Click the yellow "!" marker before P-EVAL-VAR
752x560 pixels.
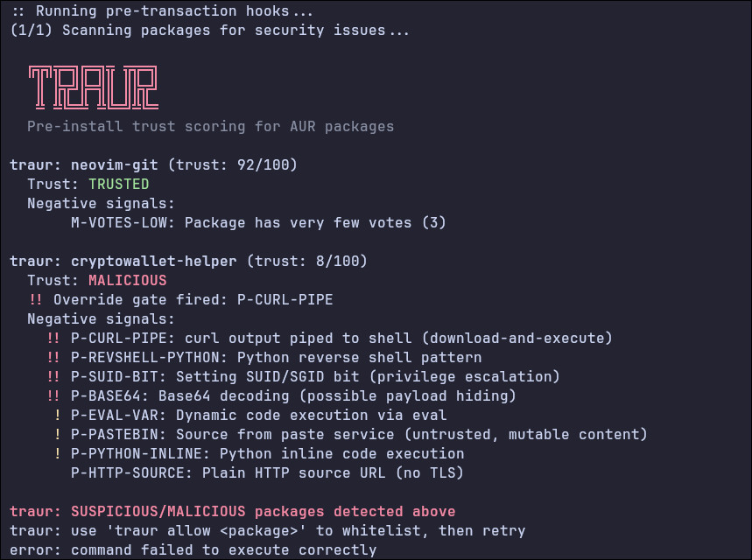coord(58,416)
